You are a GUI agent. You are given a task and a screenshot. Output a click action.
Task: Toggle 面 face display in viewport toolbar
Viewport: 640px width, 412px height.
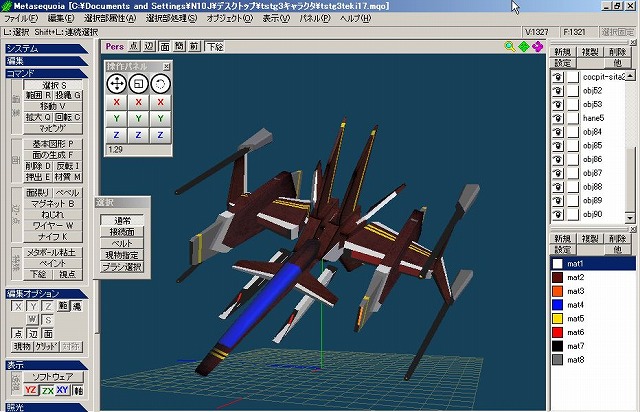point(164,47)
